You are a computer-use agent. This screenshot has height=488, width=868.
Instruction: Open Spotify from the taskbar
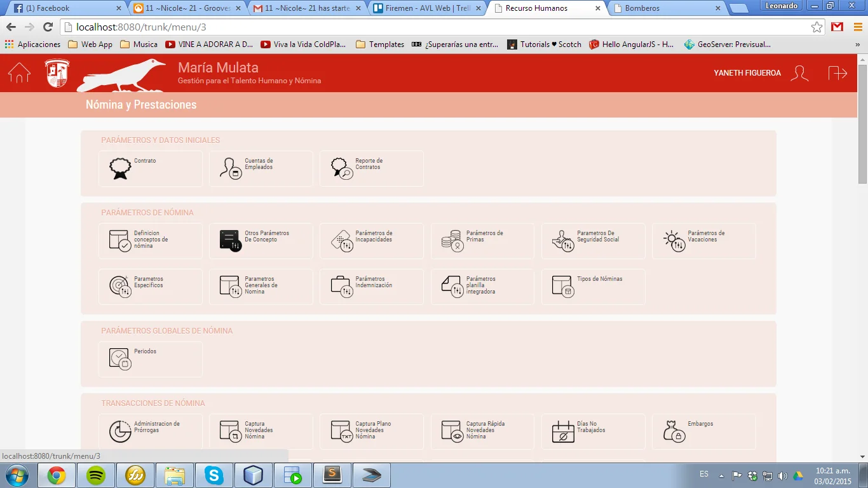pyautogui.click(x=96, y=475)
